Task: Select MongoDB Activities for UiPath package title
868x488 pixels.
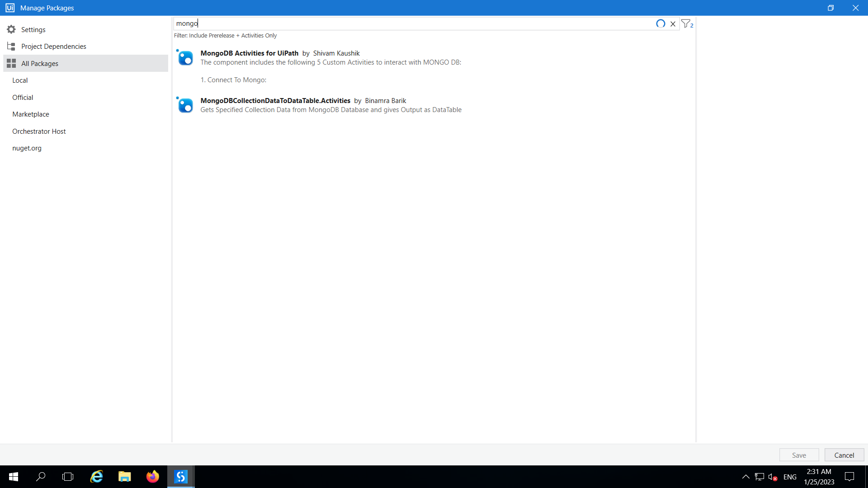Action: click(x=249, y=53)
